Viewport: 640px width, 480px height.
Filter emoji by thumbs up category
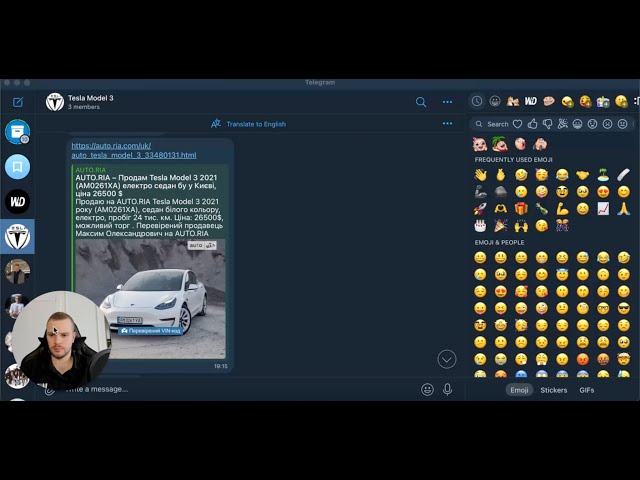532,124
